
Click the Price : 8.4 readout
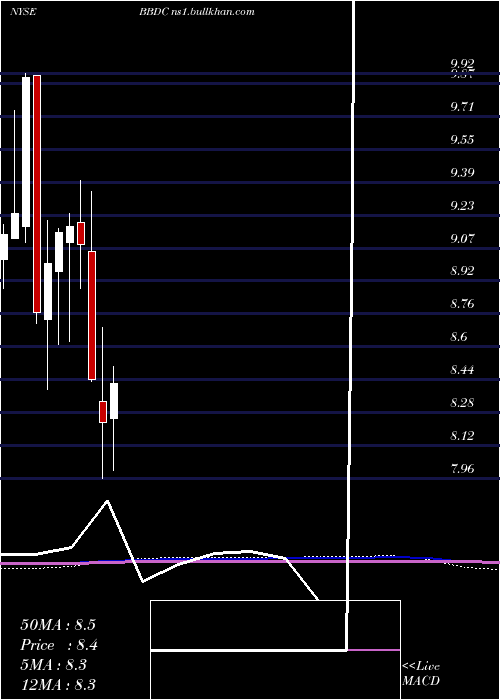pos(59,645)
